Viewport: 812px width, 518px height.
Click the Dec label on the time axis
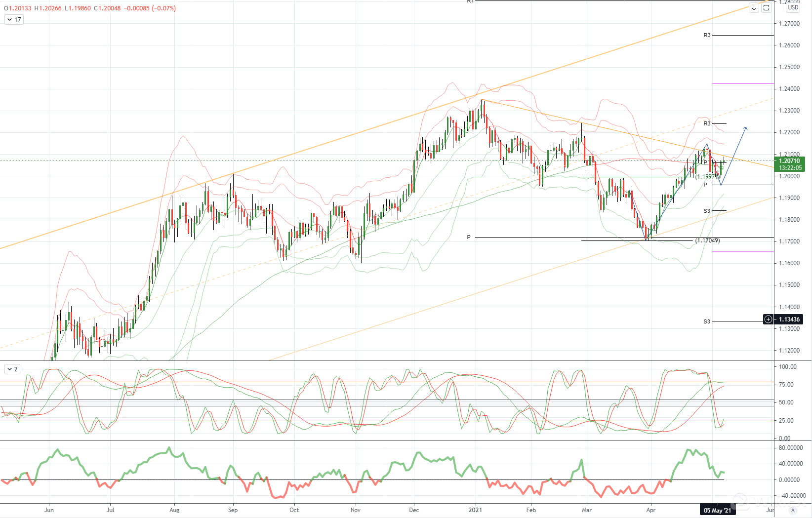point(414,510)
